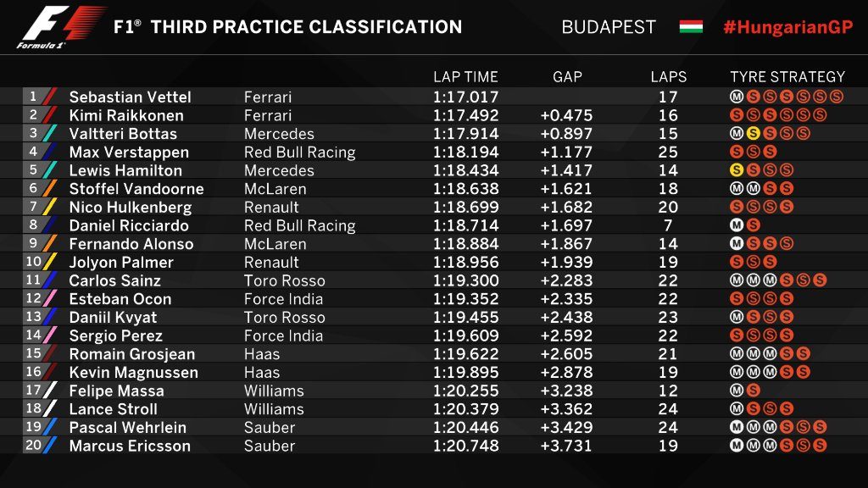Click the yellow soft tyre in Bottas's row
This screenshot has width=868, height=488.
tap(752, 134)
